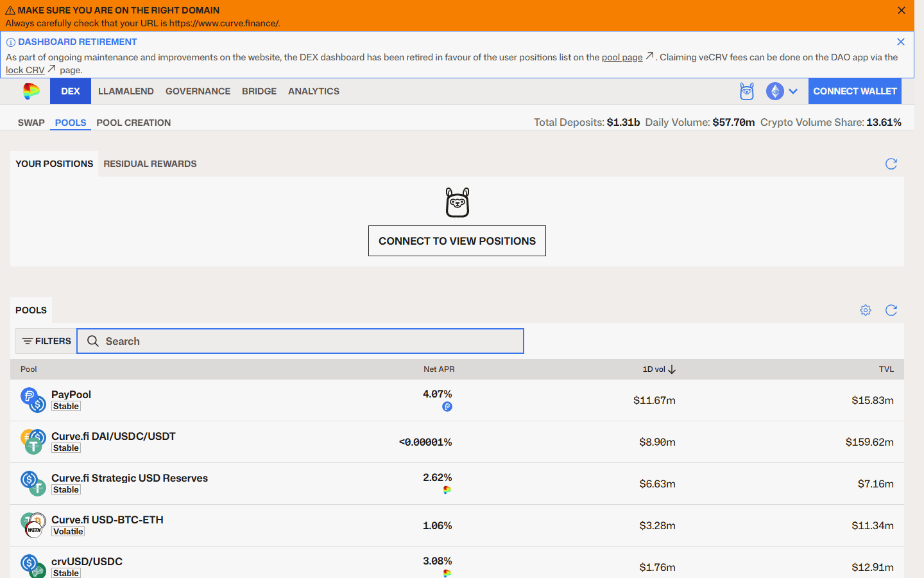Switch to the DEX section
924x578 pixels.
pos(71,91)
